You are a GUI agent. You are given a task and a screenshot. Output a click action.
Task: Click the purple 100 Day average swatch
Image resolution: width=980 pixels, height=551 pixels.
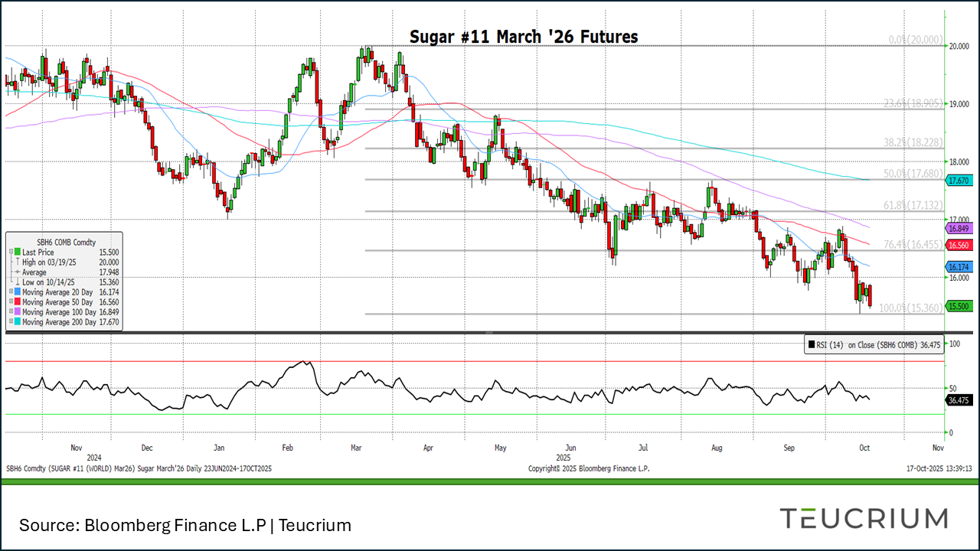(18, 312)
